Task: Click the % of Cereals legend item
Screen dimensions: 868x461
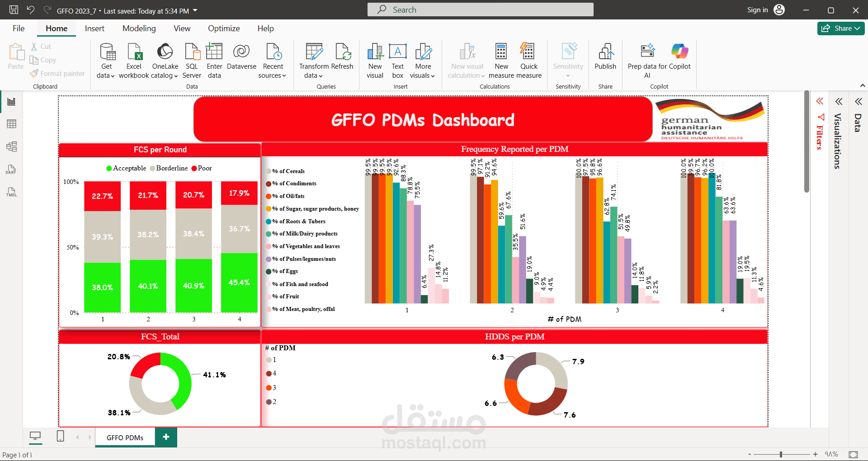Action: (x=285, y=171)
